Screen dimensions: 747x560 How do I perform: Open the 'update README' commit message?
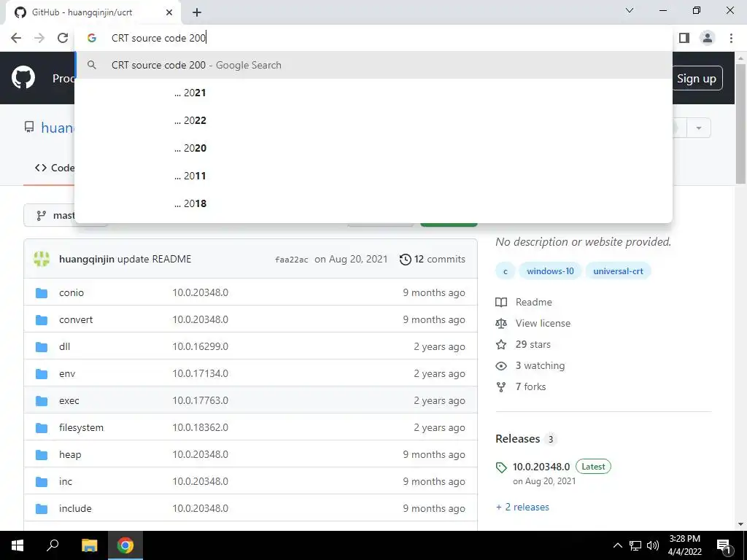[x=155, y=259]
